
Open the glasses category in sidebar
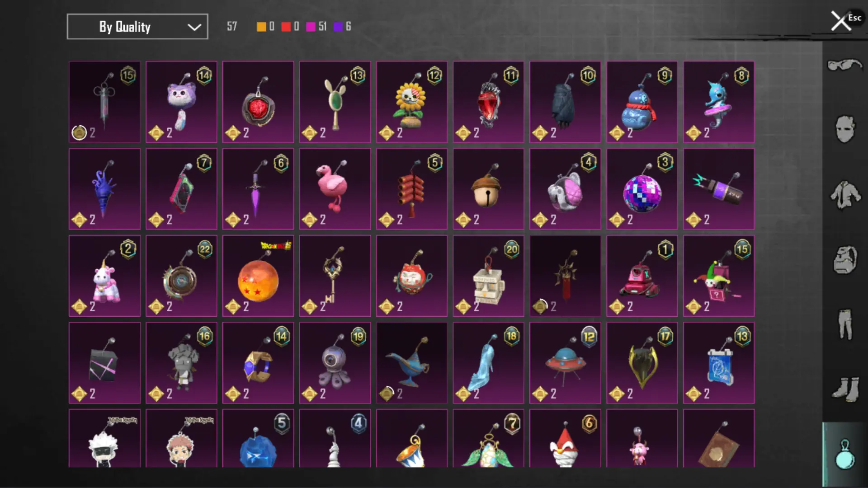tap(844, 66)
